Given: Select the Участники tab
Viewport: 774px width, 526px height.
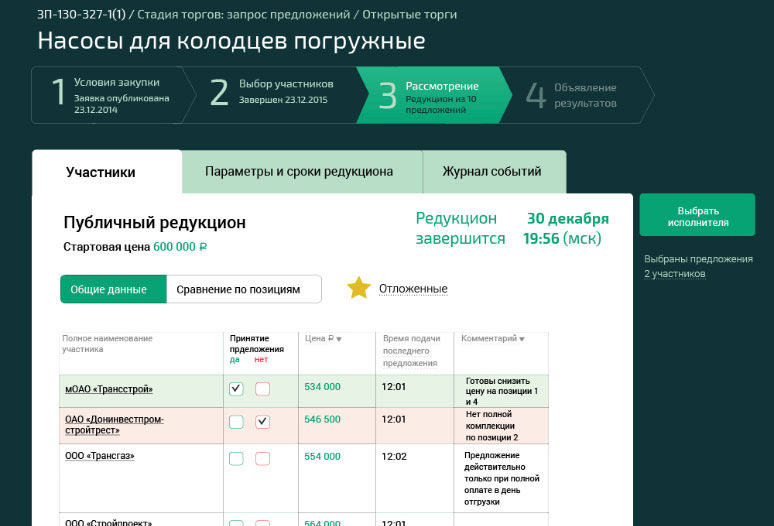Looking at the screenshot, I should pyautogui.click(x=101, y=172).
